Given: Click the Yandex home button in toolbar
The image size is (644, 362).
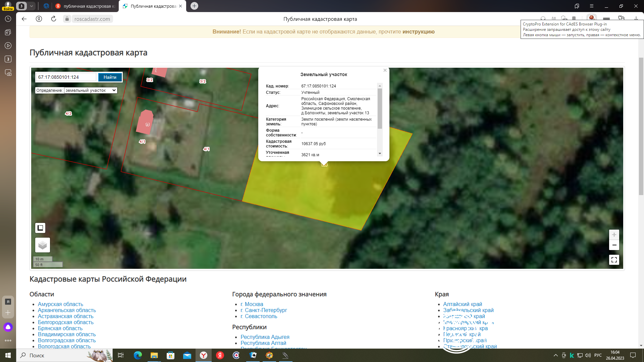Looking at the screenshot, I should pyautogui.click(x=39, y=19).
